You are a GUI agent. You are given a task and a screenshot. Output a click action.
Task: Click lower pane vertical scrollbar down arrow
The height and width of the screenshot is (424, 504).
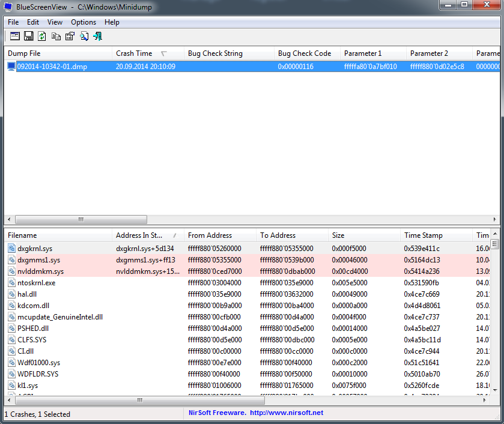click(x=495, y=390)
